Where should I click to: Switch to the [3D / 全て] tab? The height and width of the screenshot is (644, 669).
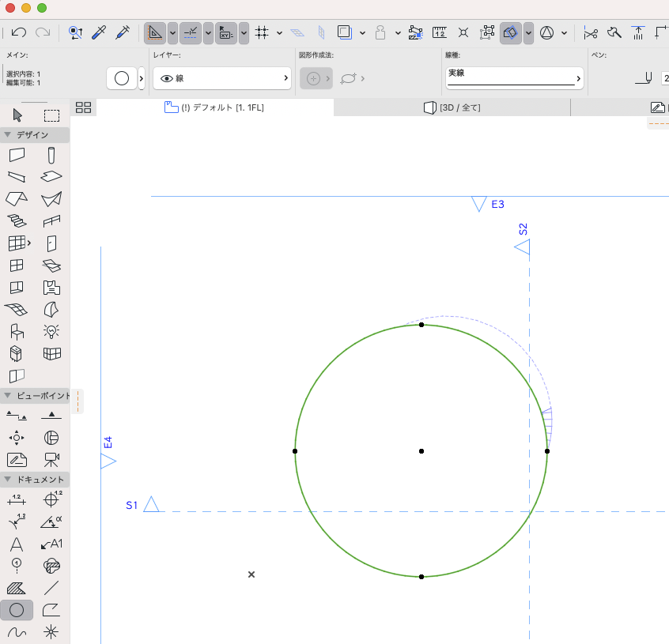tap(452, 107)
